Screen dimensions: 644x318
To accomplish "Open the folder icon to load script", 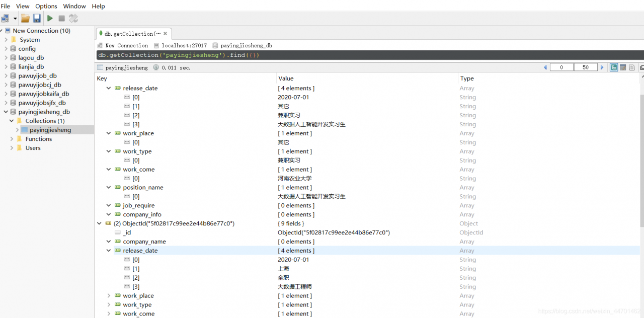I will [x=25, y=19].
